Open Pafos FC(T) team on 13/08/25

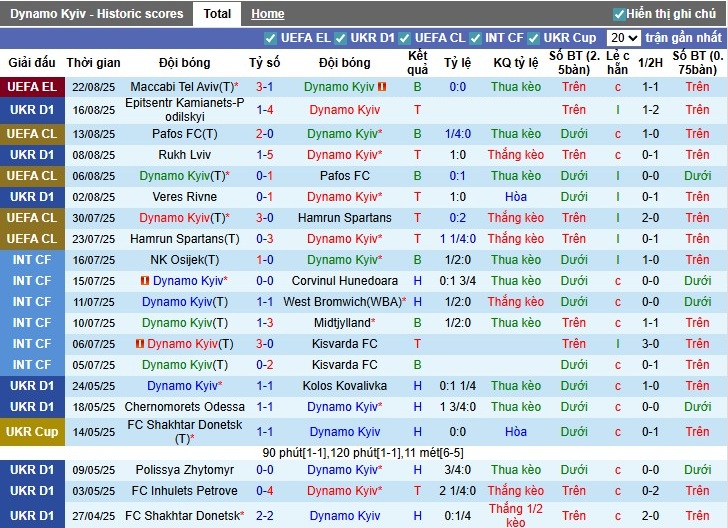click(x=184, y=134)
